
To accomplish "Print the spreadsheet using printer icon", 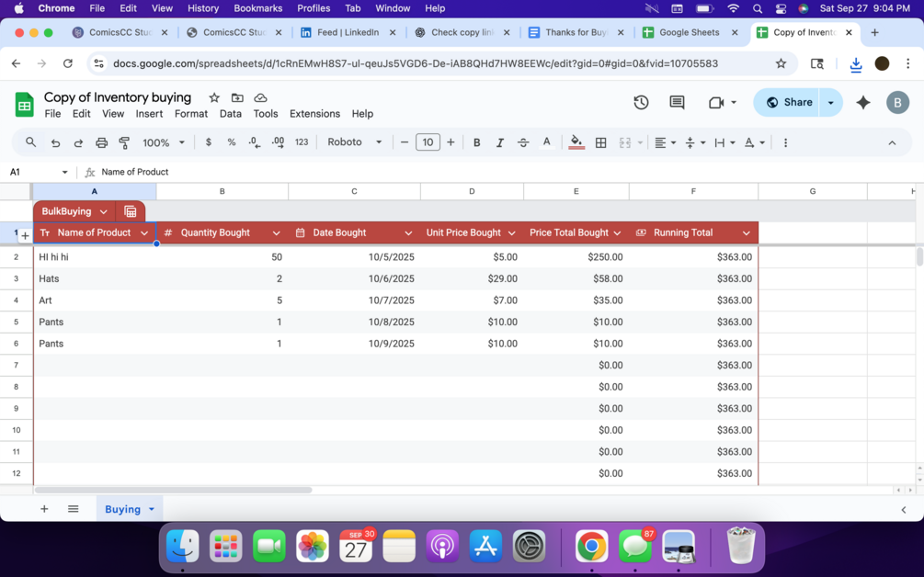I will [x=101, y=142].
